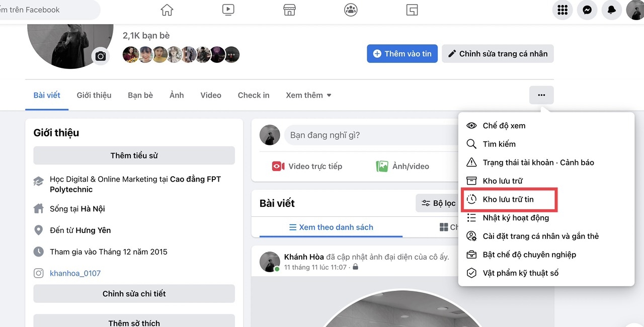Image resolution: width=644 pixels, height=327 pixels.
Task: Open the Groups icon in top bar
Action: tap(351, 10)
